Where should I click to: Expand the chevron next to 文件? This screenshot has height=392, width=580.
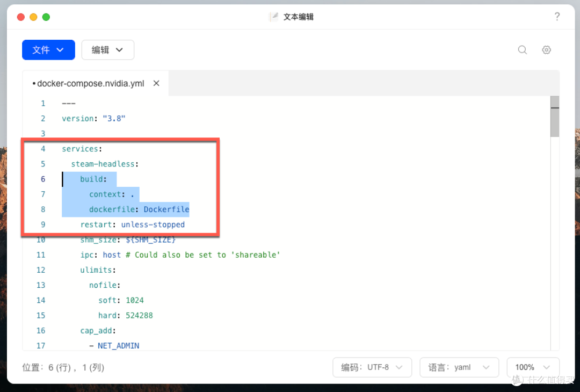click(60, 49)
